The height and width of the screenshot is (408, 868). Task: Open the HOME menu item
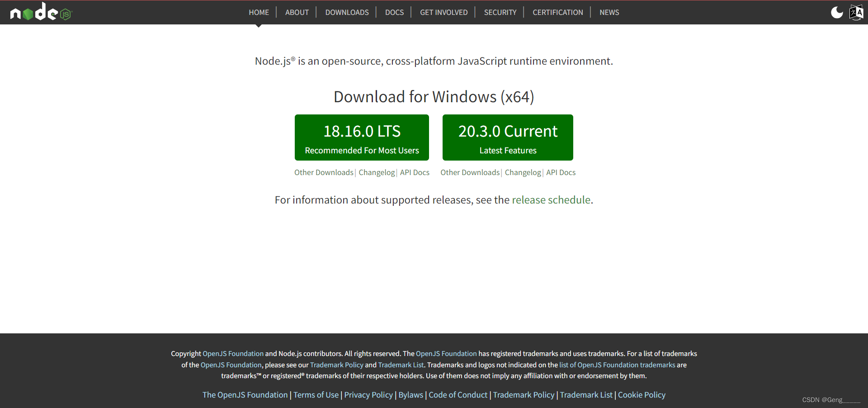259,12
